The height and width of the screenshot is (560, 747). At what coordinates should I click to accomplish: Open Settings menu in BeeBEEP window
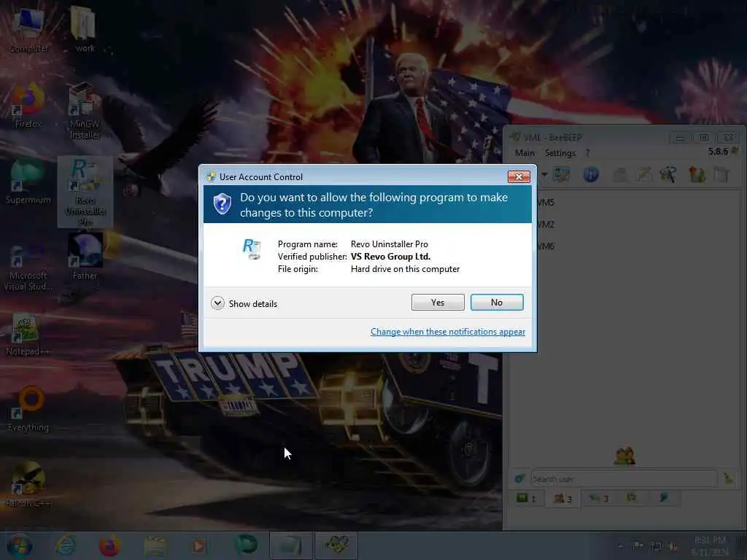[560, 153]
